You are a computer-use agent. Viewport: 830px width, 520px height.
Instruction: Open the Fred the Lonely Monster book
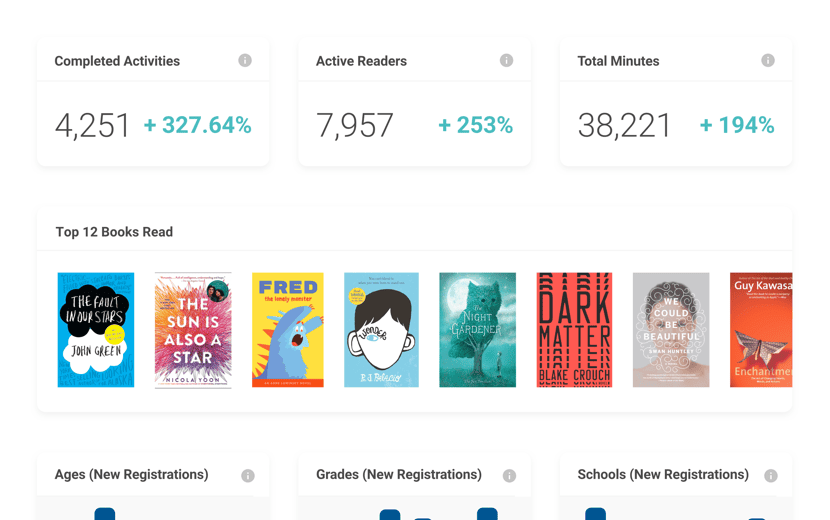tap(288, 330)
